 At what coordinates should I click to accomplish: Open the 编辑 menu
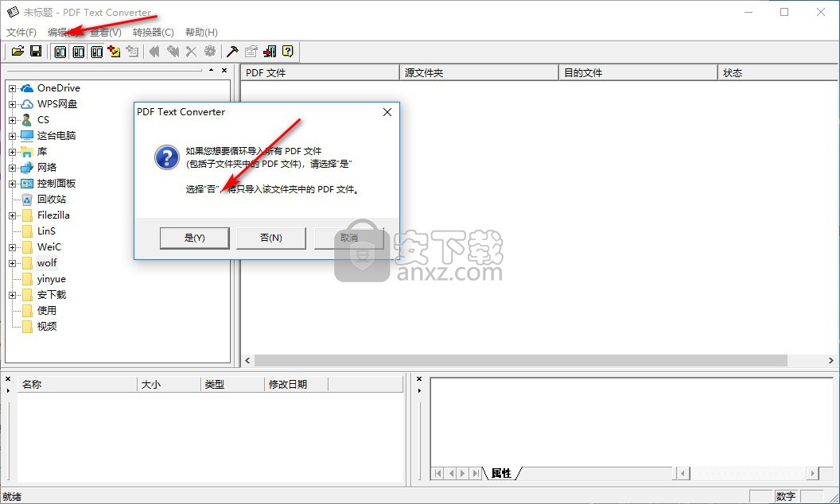pyautogui.click(x=62, y=32)
